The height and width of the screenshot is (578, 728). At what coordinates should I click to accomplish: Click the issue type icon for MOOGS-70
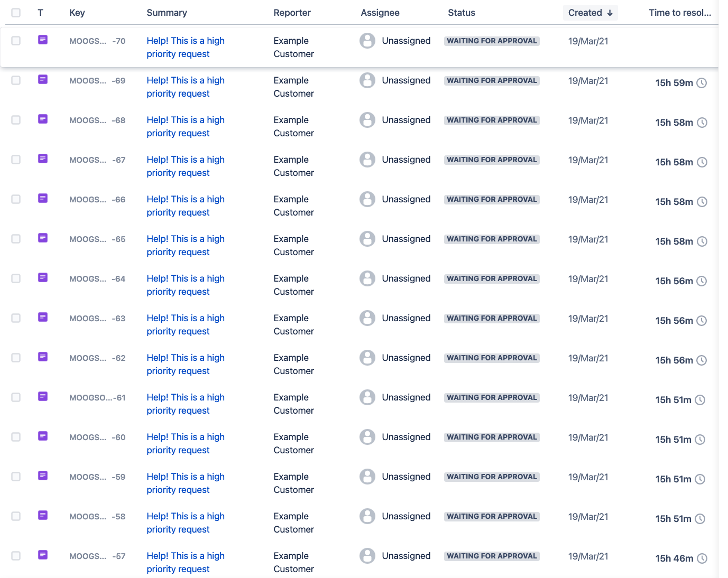43,40
